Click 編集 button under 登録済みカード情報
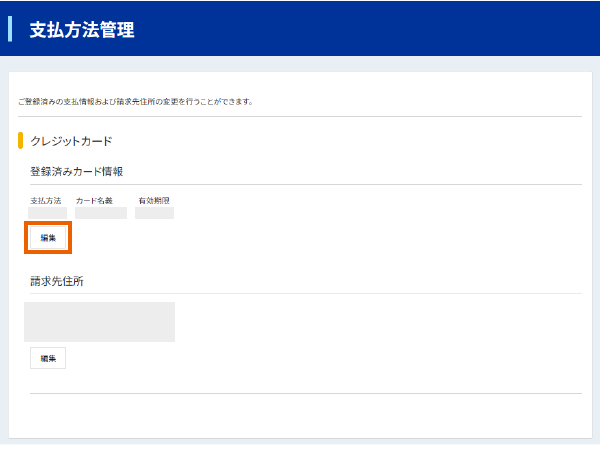Screen dimensions: 600x457 tap(47, 237)
